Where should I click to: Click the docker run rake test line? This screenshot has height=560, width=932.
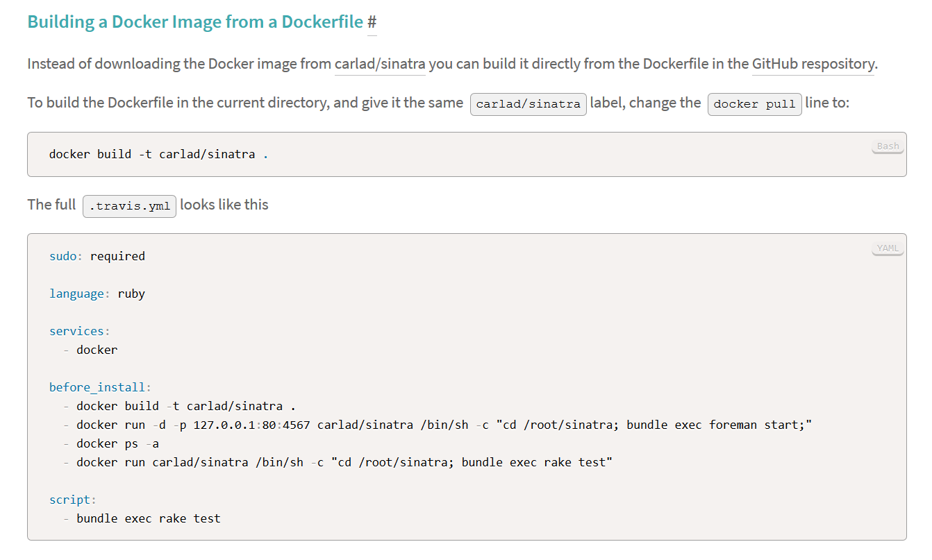[x=338, y=462]
